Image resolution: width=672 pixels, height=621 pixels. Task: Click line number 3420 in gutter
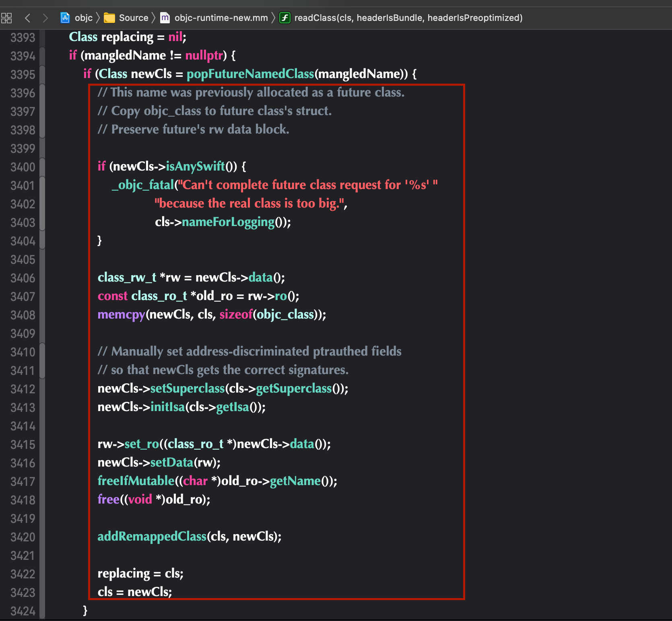tap(23, 537)
